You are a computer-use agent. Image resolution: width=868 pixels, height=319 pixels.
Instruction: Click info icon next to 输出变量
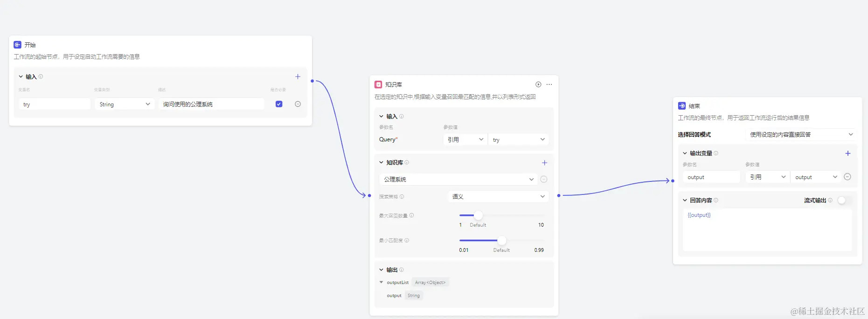tap(716, 153)
